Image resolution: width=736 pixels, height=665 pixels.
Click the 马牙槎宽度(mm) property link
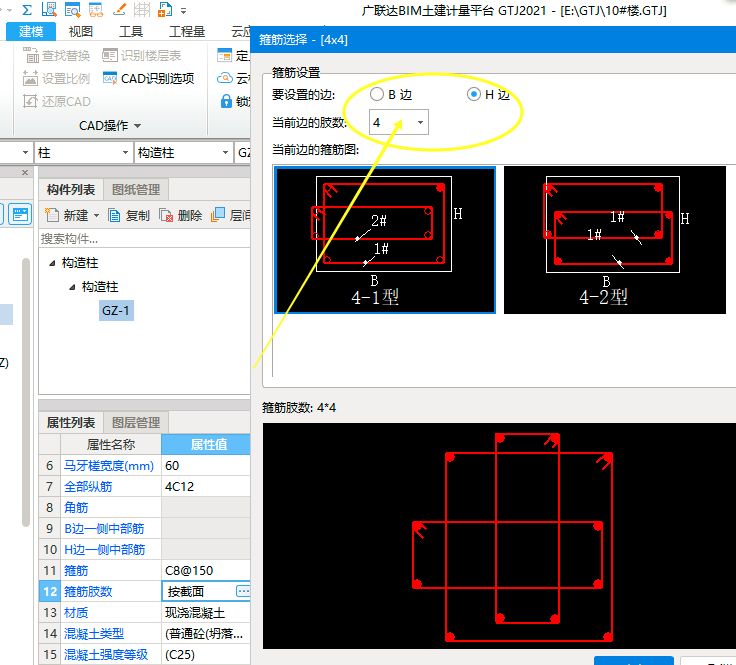coord(109,466)
